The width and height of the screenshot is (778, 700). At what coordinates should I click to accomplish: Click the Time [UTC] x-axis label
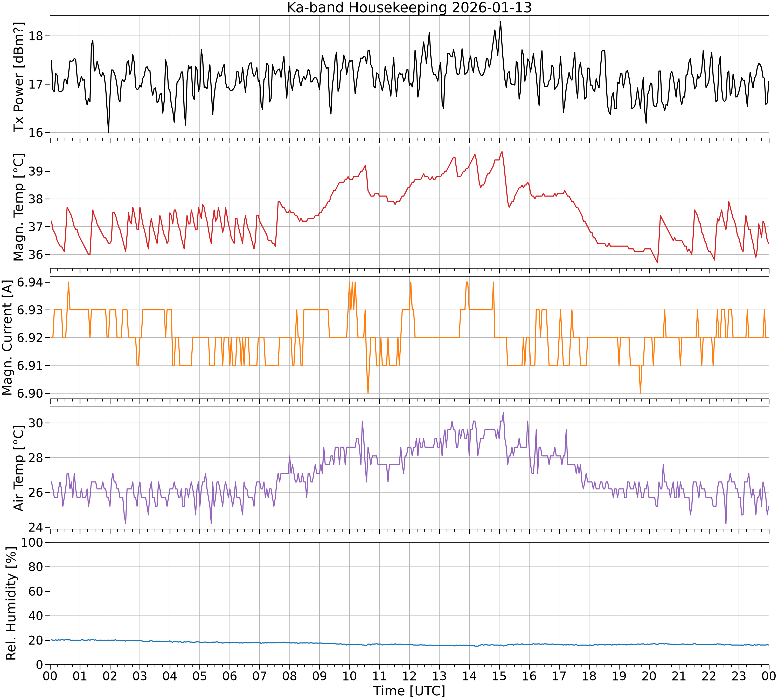(x=409, y=691)
